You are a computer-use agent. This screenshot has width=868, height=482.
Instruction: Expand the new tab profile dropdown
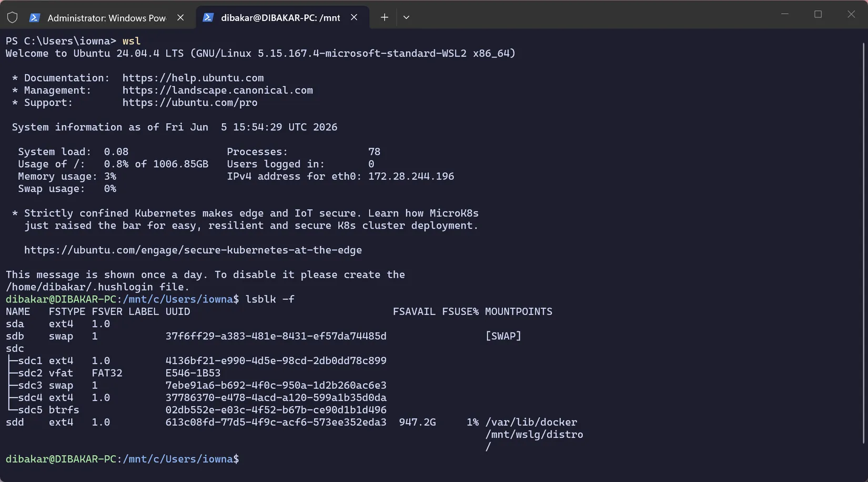pyautogui.click(x=406, y=17)
